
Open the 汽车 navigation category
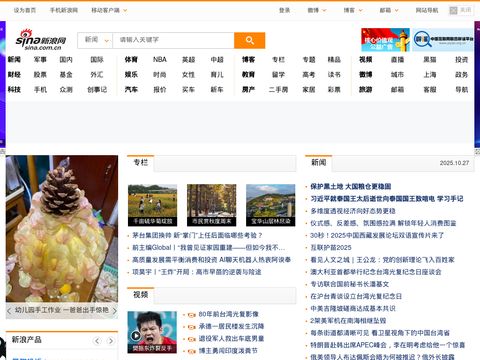[x=131, y=90]
